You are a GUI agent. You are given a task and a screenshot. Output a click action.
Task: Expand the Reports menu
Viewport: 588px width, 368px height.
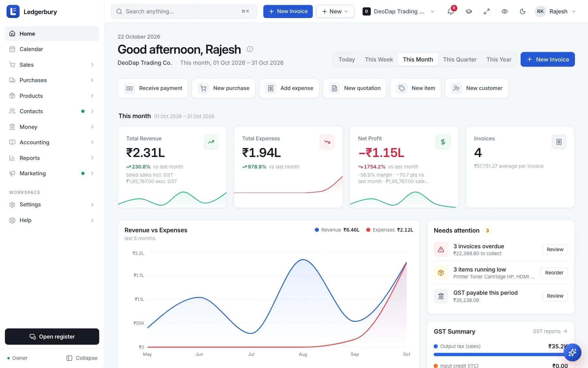tap(52, 158)
